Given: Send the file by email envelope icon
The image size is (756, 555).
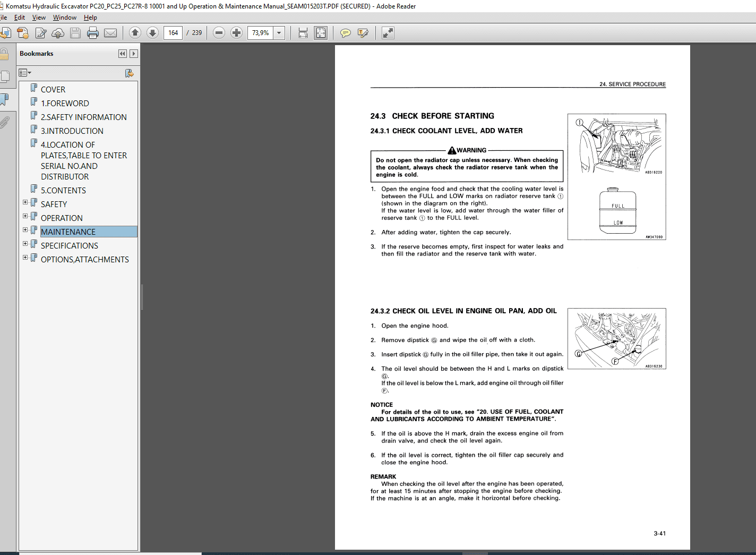Looking at the screenshot, I should 110,33.
